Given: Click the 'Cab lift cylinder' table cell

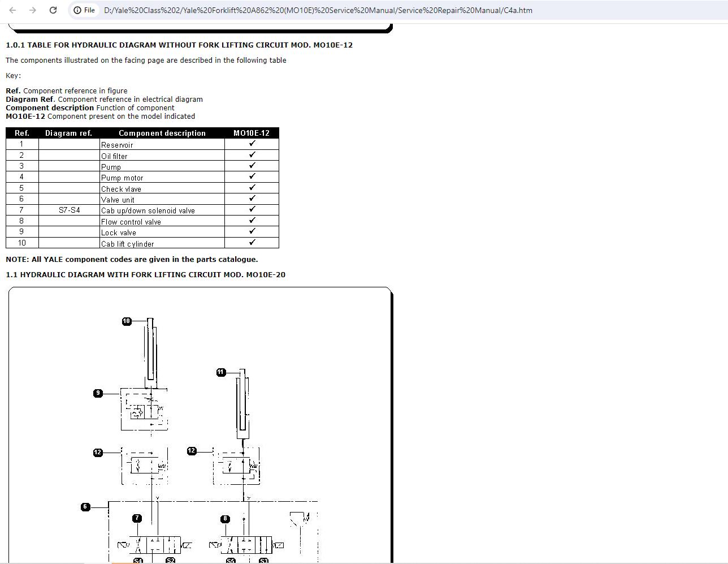Looking at the screenshot, I should (x=162, y=243).
